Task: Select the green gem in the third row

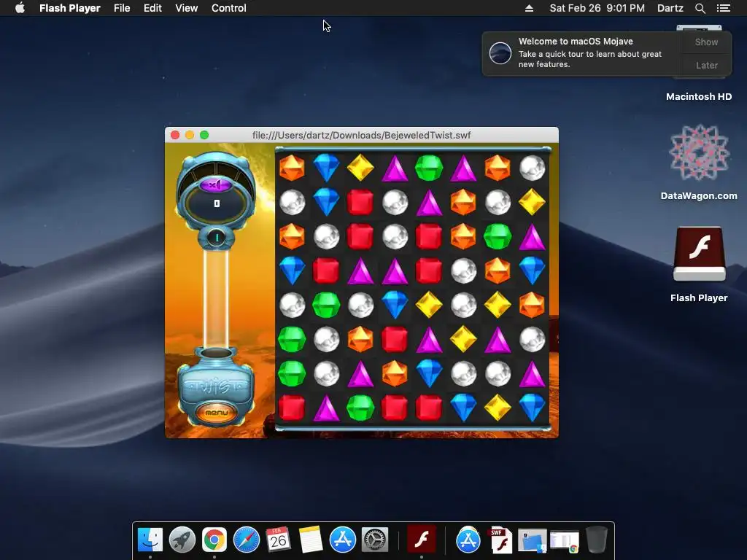Action: 498,237
